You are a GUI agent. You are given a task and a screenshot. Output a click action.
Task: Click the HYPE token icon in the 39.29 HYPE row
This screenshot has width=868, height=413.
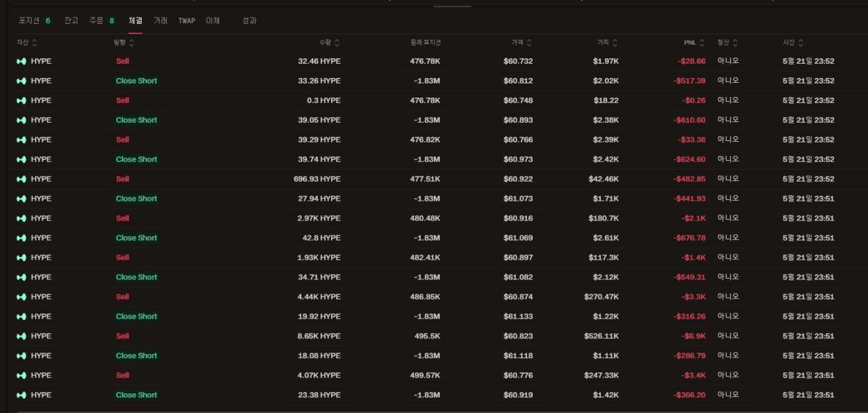(22, 140)
